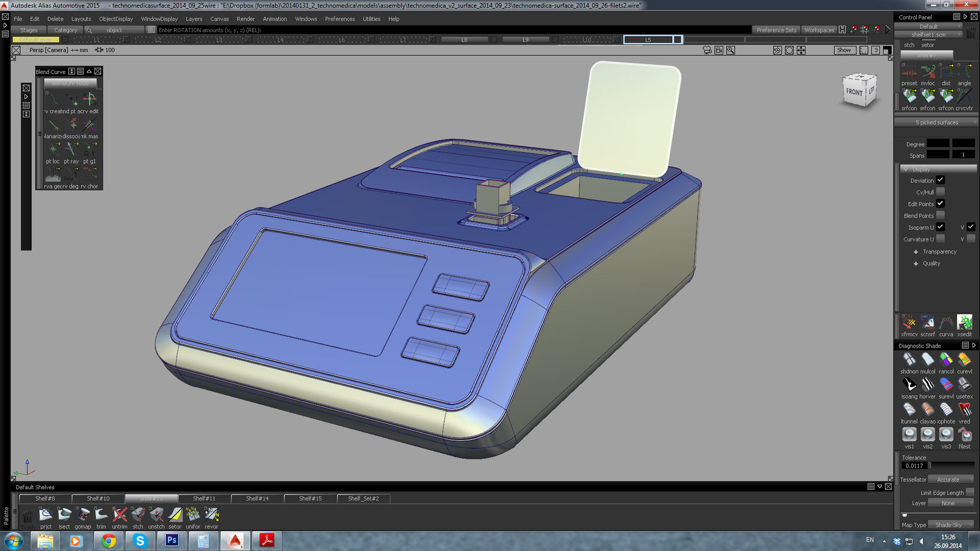Click the Show button above viewport
The image size is (980, 551).
[843, 50]
